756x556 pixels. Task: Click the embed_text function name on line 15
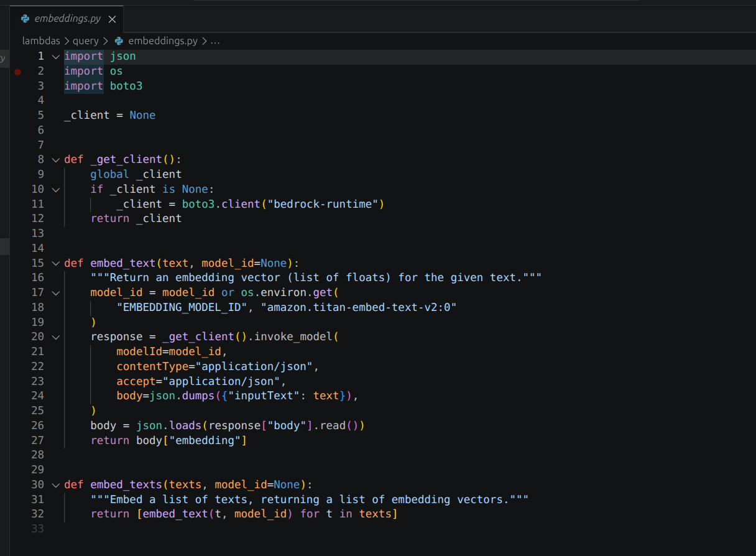(x=123, y=263)
